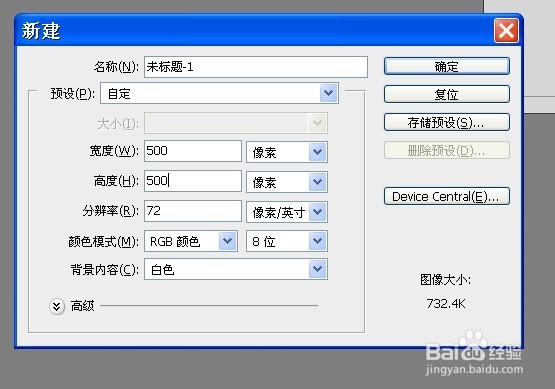Open the 预设 preset dropdown
555x389 pixels.
(x=219, y=93)
